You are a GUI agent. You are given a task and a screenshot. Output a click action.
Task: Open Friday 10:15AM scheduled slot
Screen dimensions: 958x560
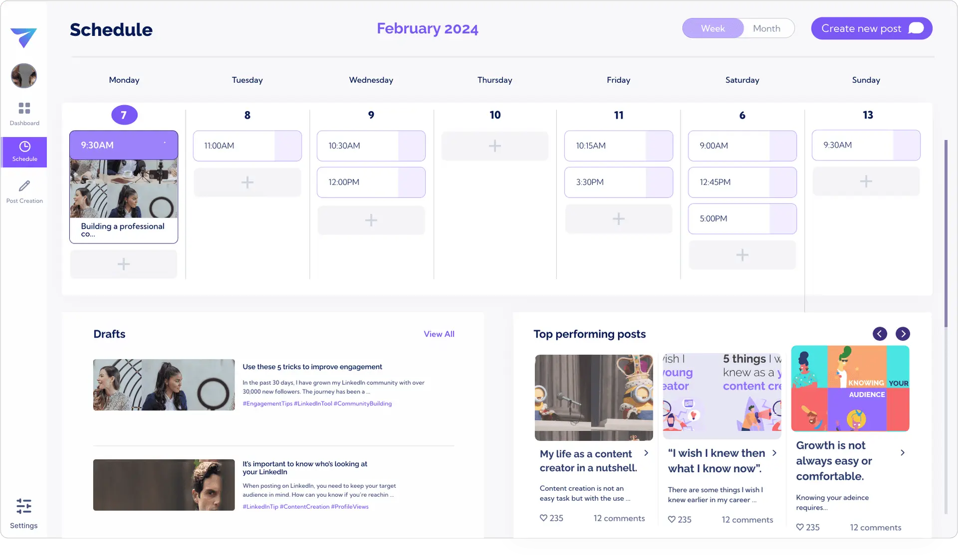(619, 146)
